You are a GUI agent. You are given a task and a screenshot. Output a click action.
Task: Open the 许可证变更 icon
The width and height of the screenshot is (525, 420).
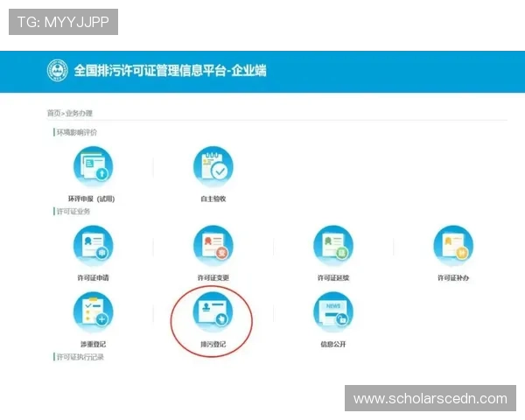[213, 246]
